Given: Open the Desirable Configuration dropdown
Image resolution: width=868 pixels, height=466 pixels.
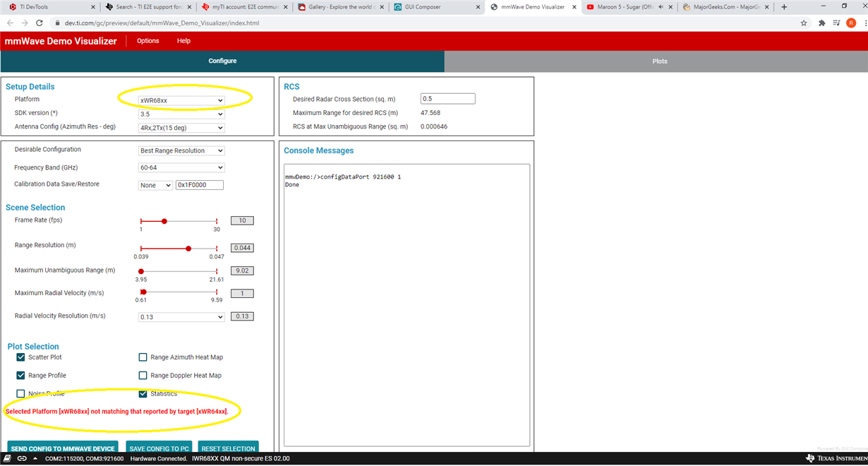Looking at the screenshot, I should point(181,150).
